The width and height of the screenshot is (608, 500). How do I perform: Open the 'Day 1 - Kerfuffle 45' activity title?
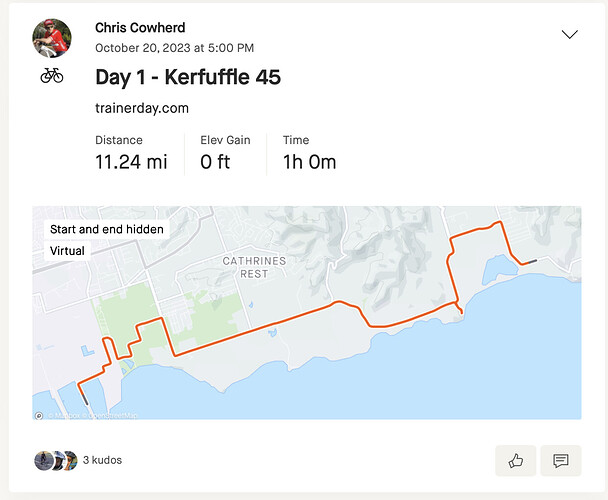pos(188,77)
